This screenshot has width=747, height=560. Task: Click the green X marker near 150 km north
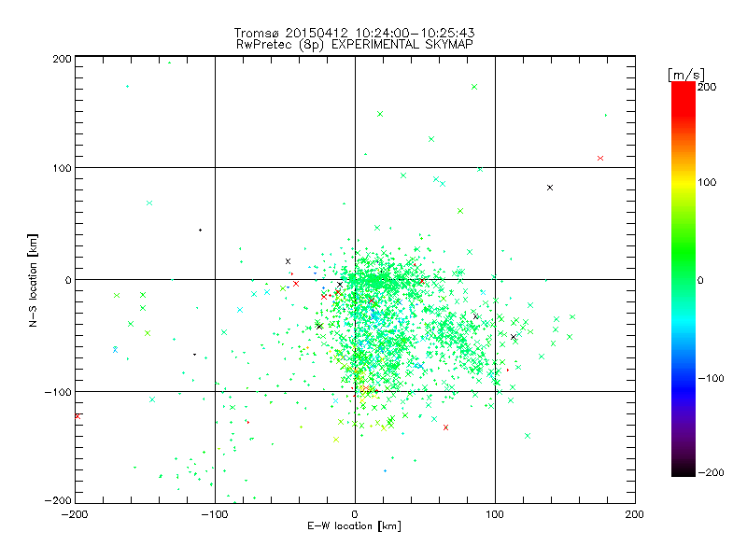[x=380, y=114]
